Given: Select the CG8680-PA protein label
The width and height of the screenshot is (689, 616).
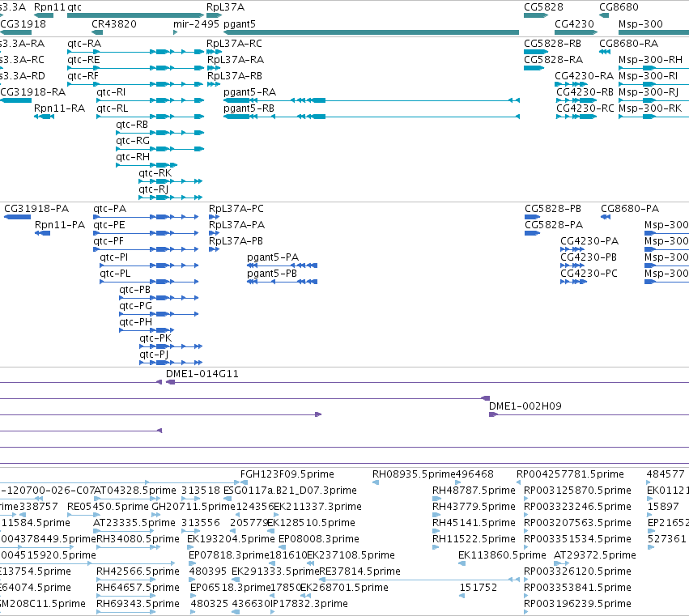Looking at the screenshot, I should pos(630,209).
